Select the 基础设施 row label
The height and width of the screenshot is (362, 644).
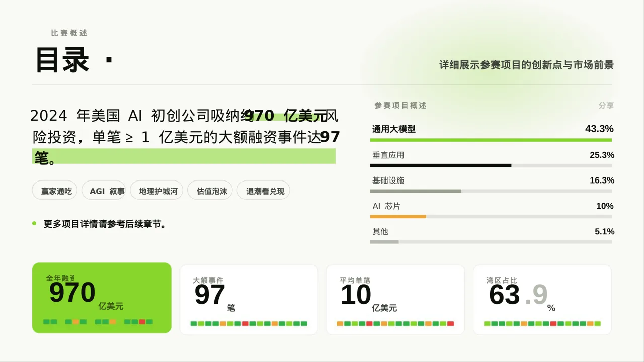click(388, 180)
